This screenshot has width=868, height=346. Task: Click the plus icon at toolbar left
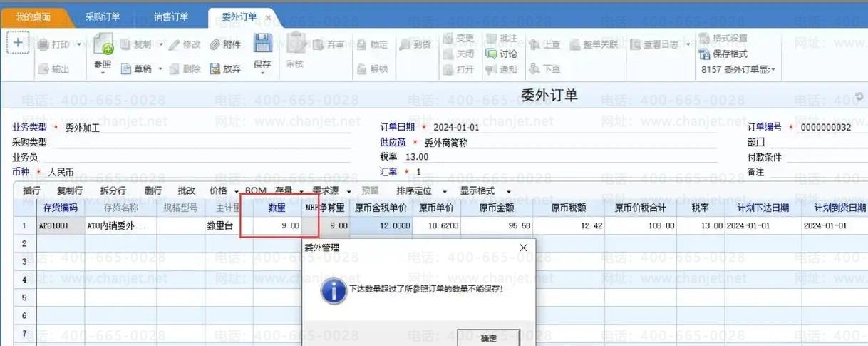click(x=18, y=43)
